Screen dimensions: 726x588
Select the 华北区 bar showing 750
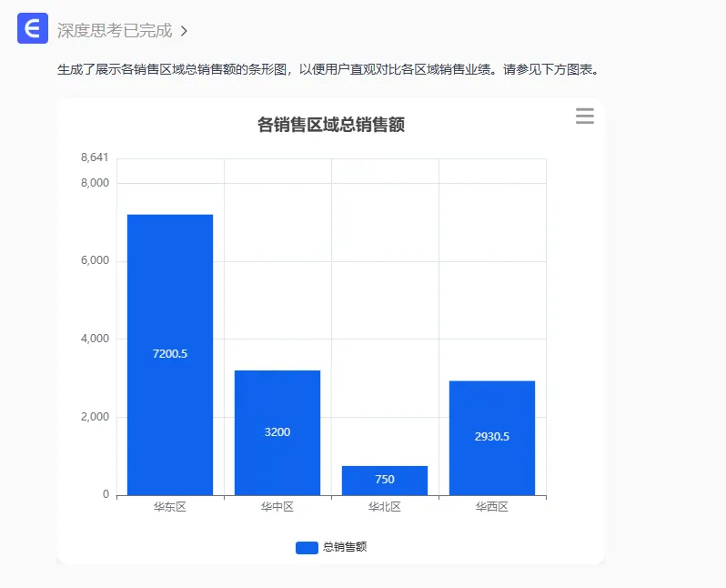(x=385, y=481)
